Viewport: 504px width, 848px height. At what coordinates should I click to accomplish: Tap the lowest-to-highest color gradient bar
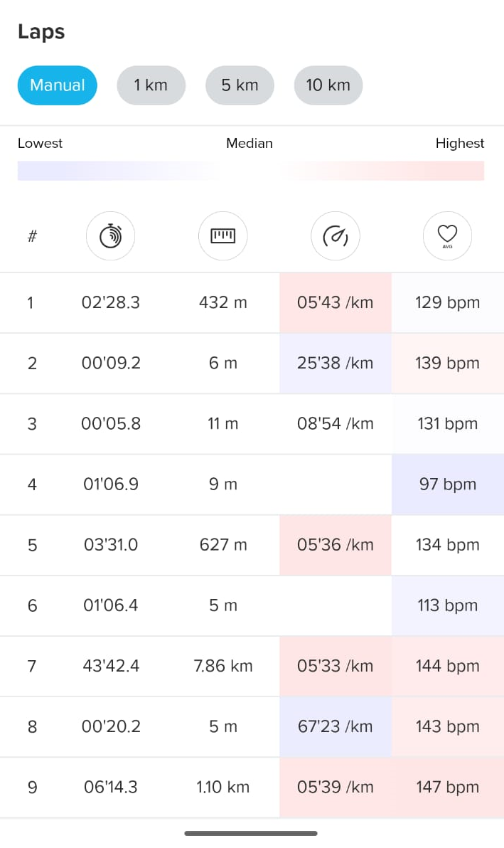pos(250,171)
